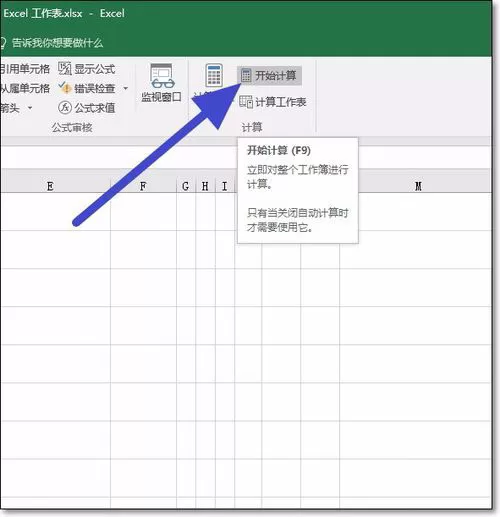Select column F header
Viewport: 500px width, 517px height.
143,186
